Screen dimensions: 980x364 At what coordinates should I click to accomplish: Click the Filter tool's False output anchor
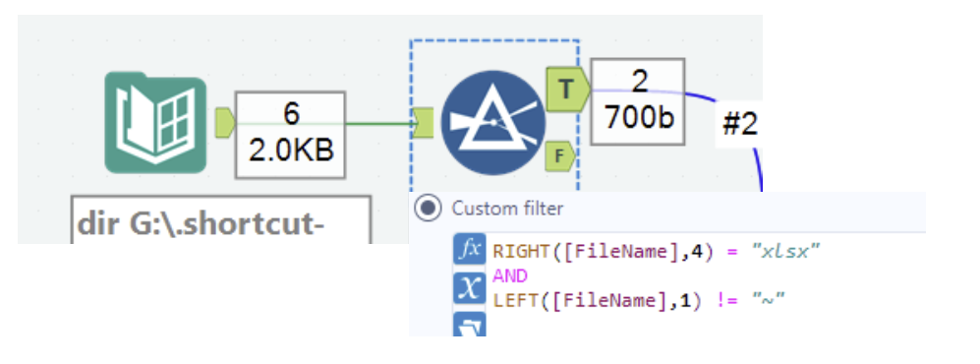pos(560,156)
